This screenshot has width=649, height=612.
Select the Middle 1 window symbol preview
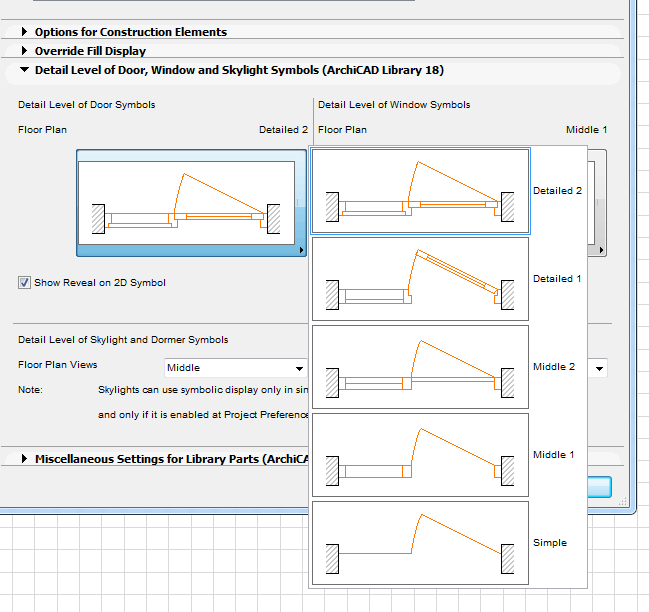pos(420,455)
